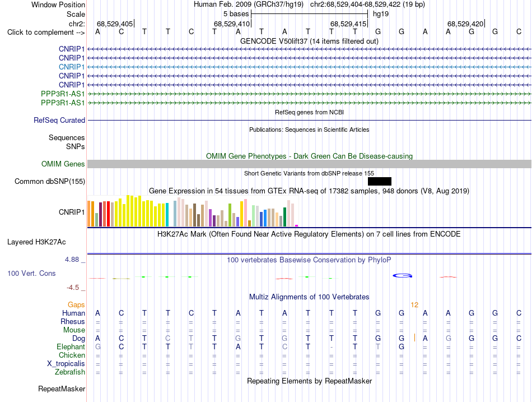Select the Zebrafish alignment row label
Image resolution: width=532 pixels, height=402 pixels.
click(x=70, y=372)
